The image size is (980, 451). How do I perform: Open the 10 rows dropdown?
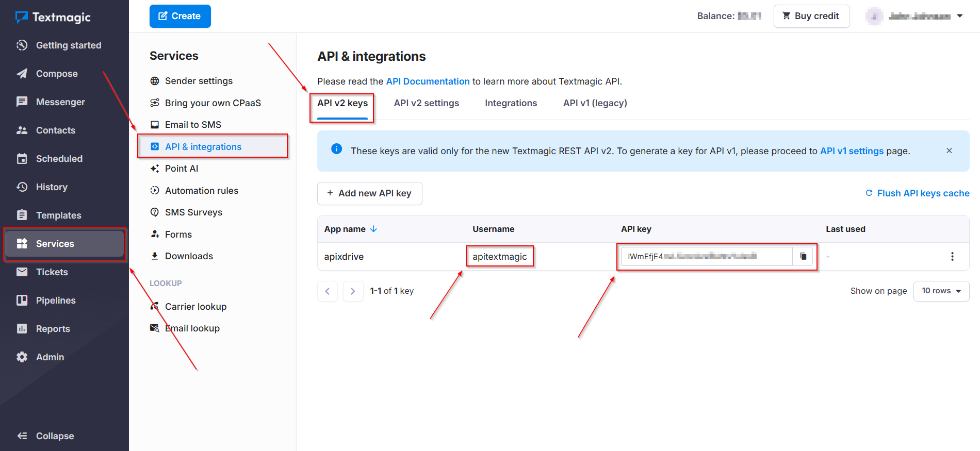941,291
